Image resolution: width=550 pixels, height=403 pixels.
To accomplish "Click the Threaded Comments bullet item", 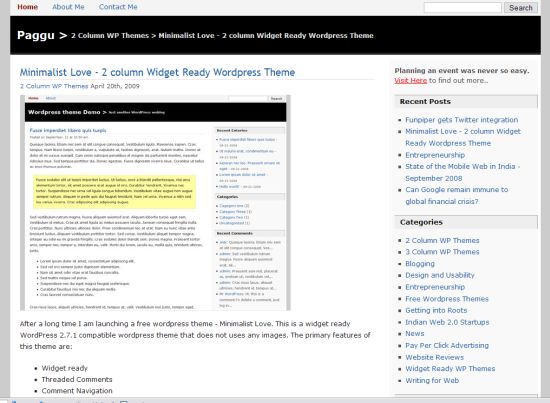I will click(x=77, y=380).
